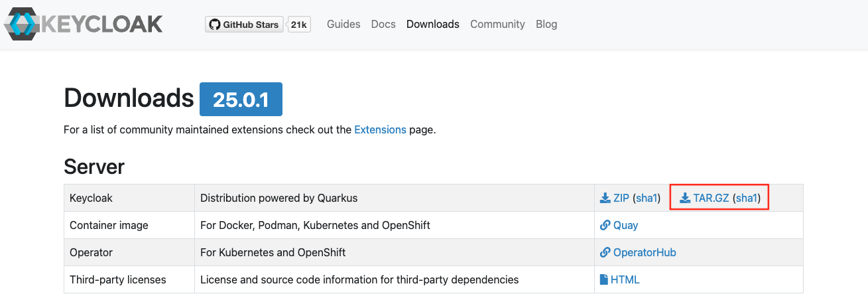Click the 'Server' section heading
The height and width of the screenshot is (308, 868).
(x=94, y=167)
